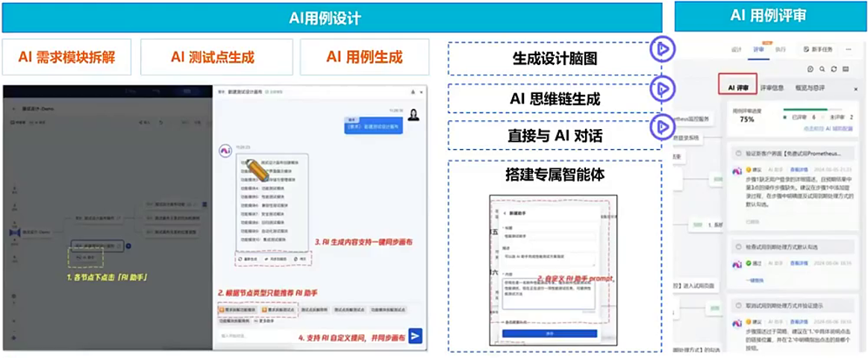Click the AI 需求模块拆解 box

(x=66, y=57)
